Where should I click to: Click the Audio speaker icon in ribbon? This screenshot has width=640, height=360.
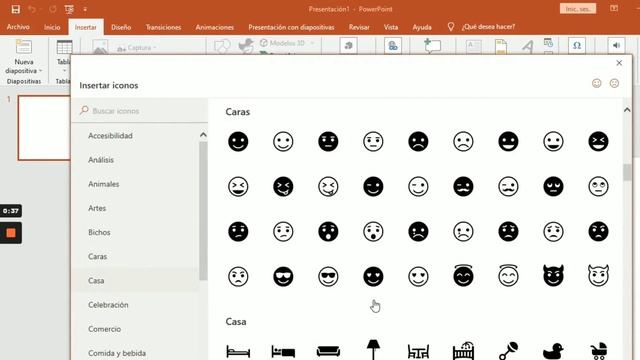(x=616, y=45)
